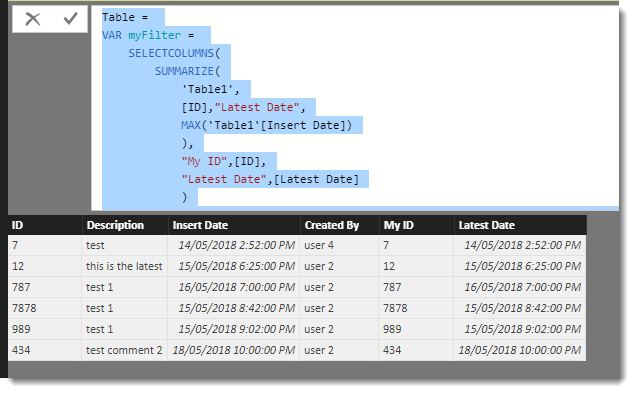Select the ID cell with value 787

(44, 287)
